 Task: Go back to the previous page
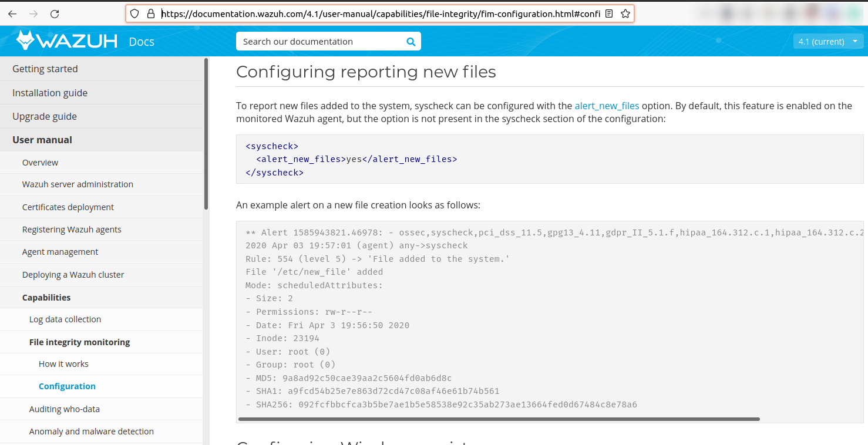(x=12, y=13)
